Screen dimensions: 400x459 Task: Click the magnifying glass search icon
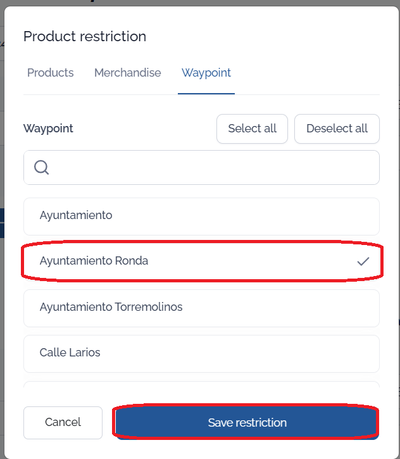41,167
